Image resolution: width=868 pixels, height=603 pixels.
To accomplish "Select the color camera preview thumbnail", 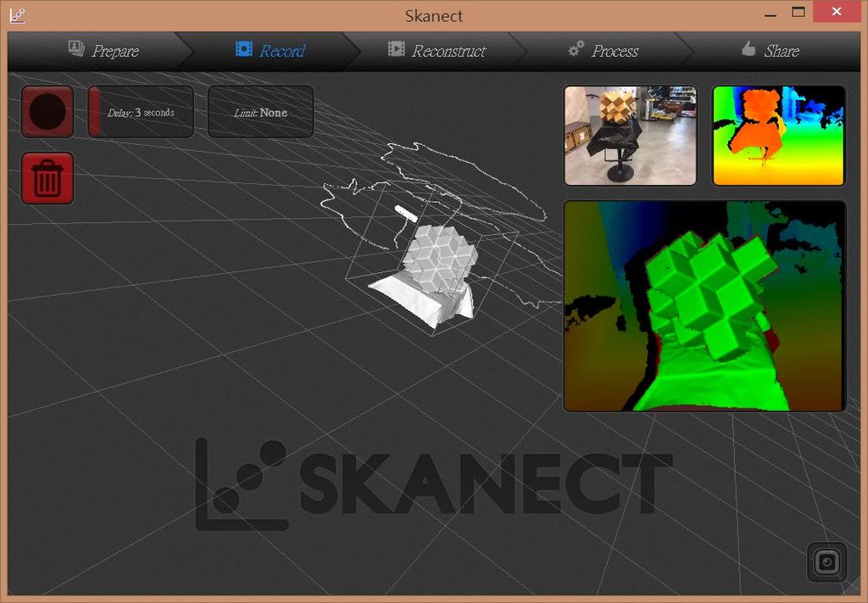I will pos(631,136).
